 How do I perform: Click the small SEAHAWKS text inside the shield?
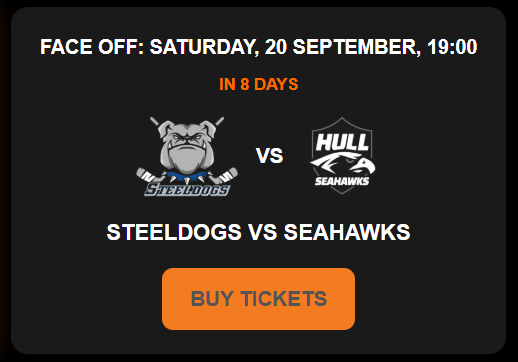pyautogui.click(x=342, y=181)
